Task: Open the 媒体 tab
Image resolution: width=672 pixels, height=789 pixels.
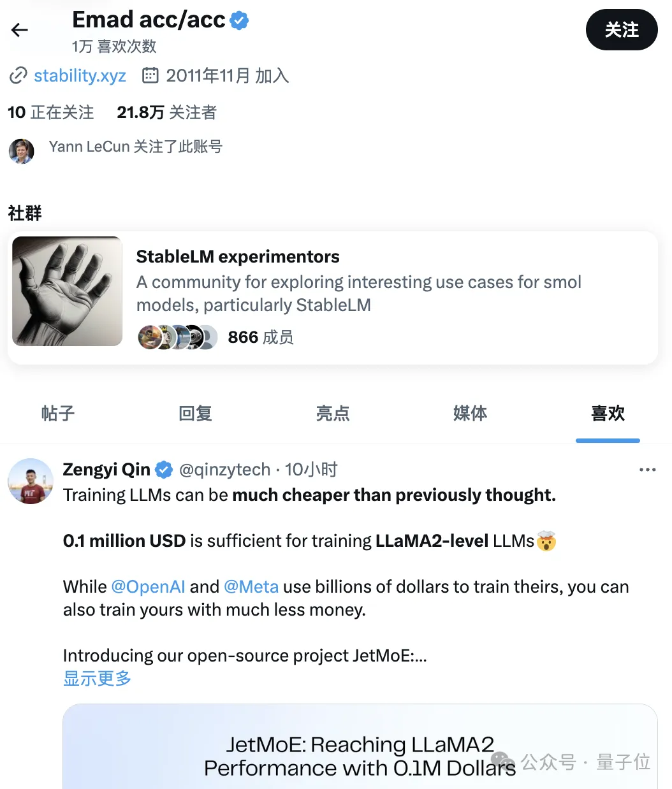Action: coord(471,414)
